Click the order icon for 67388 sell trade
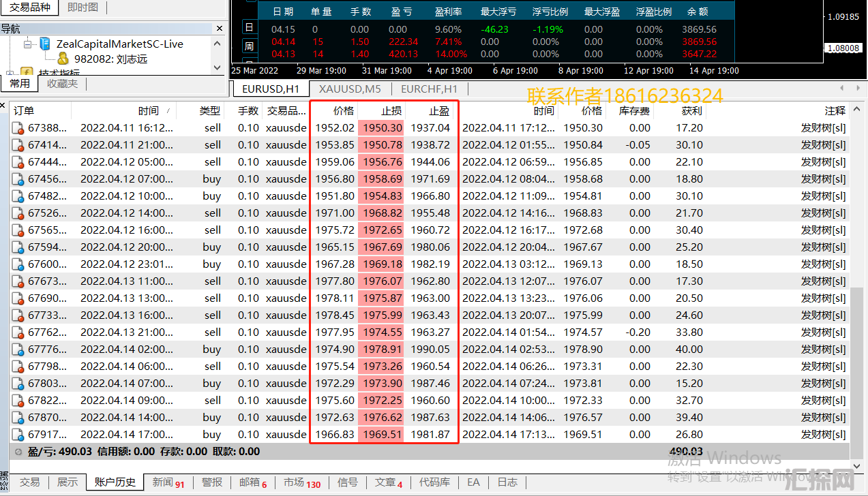 (x=18, y=127)
